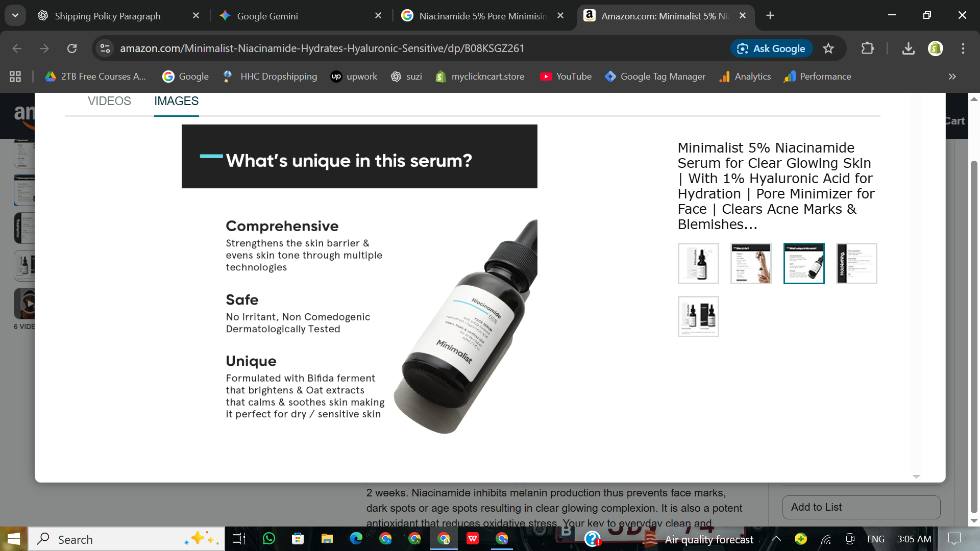
Task: Open the tab search dropdown chevron
Action: click(x=15, y=15)
